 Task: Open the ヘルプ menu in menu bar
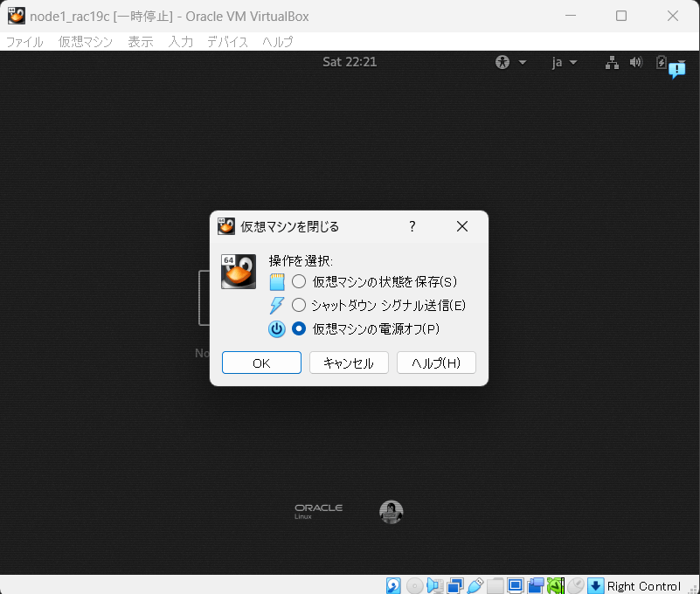[x=277, y=42]
